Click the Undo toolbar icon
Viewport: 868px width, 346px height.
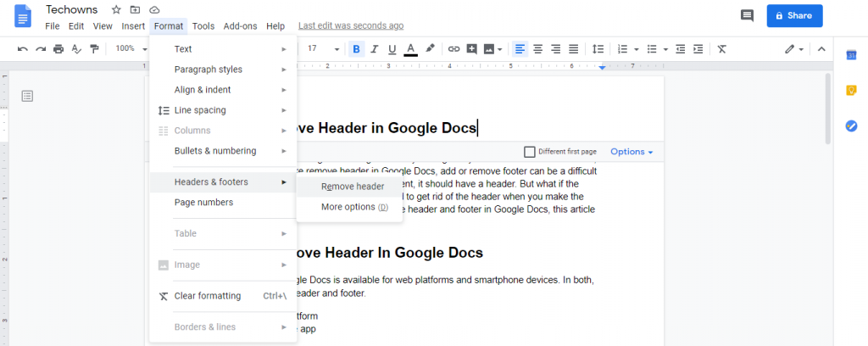(x=23, y=49)
